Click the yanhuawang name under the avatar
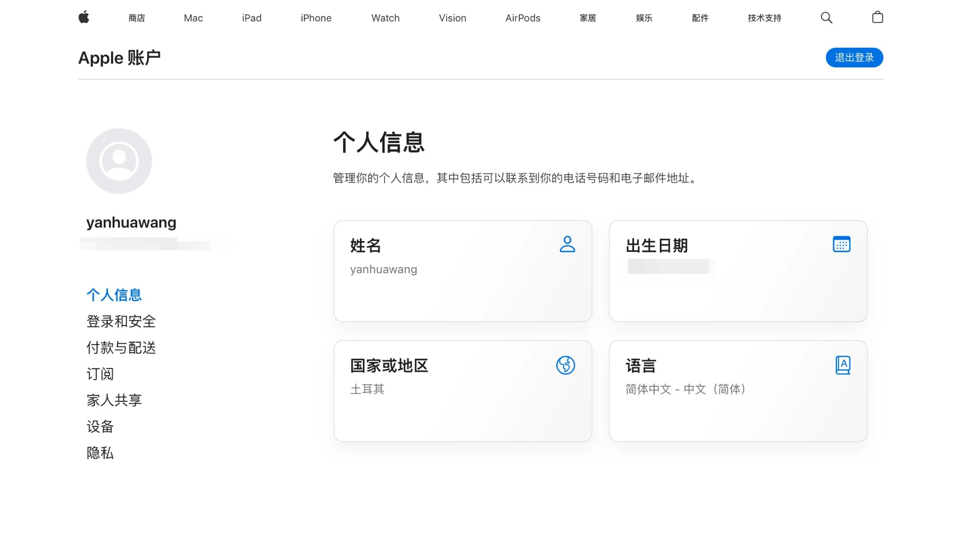Image resolution: width=959 pixels, height=560 pixels. coord(131,222)
